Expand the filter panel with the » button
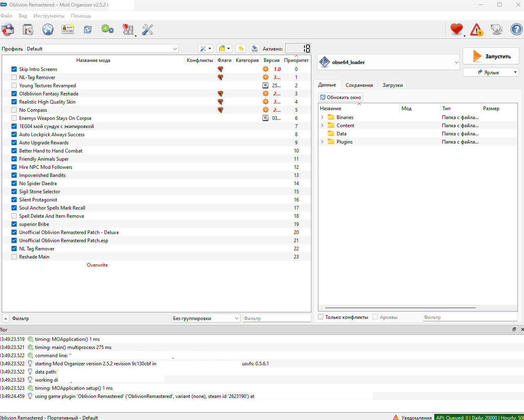Image resolution: width=524 pixels, height=420 pixels. (6, 318)
